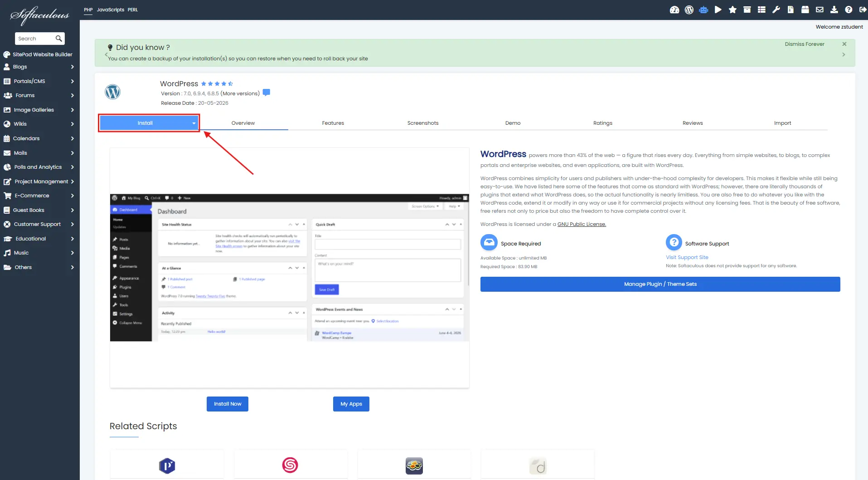Switch to the Import tab
The width and height of the screenshot is (868, 480).
(782, 123)
